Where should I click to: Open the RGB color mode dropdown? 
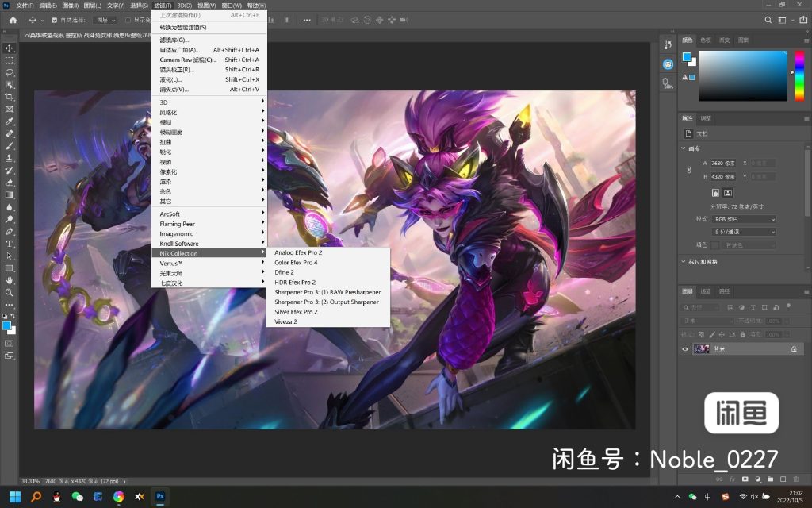tap(744, 219)
